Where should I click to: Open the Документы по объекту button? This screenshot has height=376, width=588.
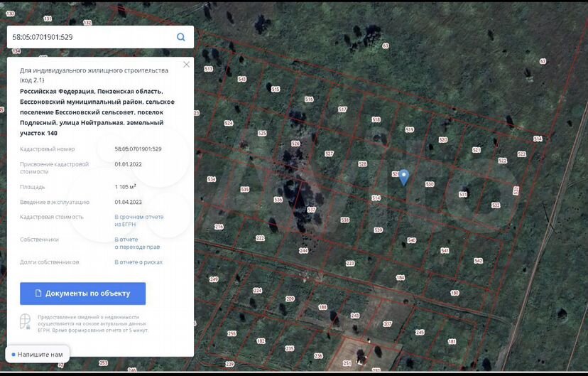point(82,294)
